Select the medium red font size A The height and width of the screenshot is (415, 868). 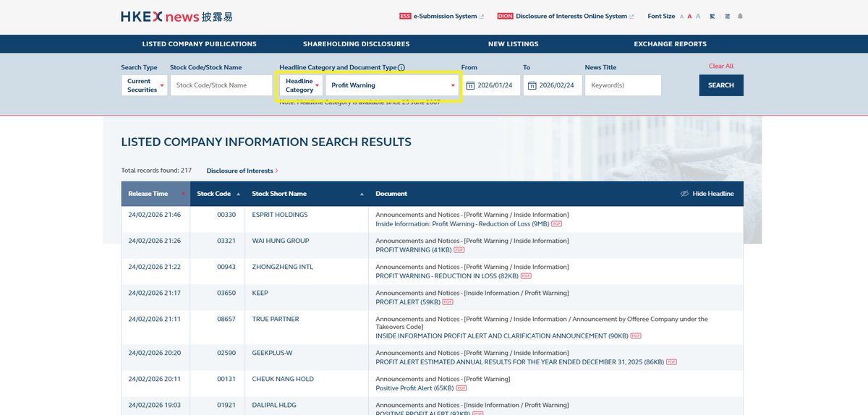click(x=690, y=16)
